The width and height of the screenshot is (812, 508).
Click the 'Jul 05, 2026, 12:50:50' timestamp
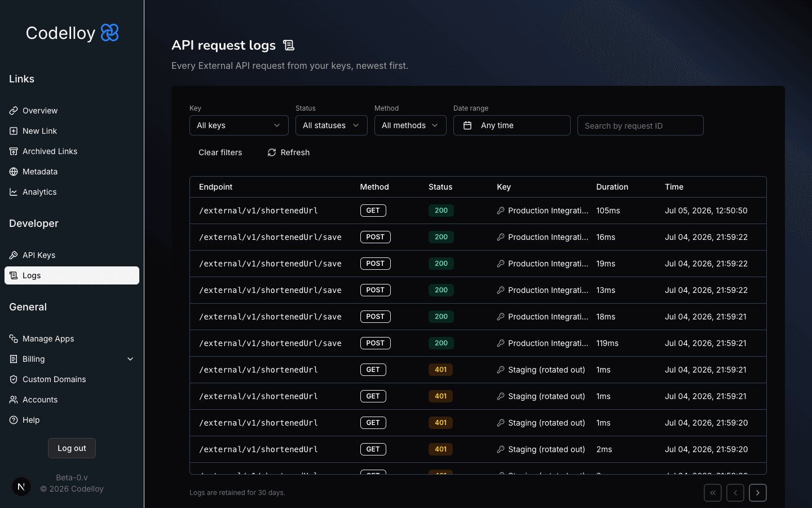coord(706,211)
